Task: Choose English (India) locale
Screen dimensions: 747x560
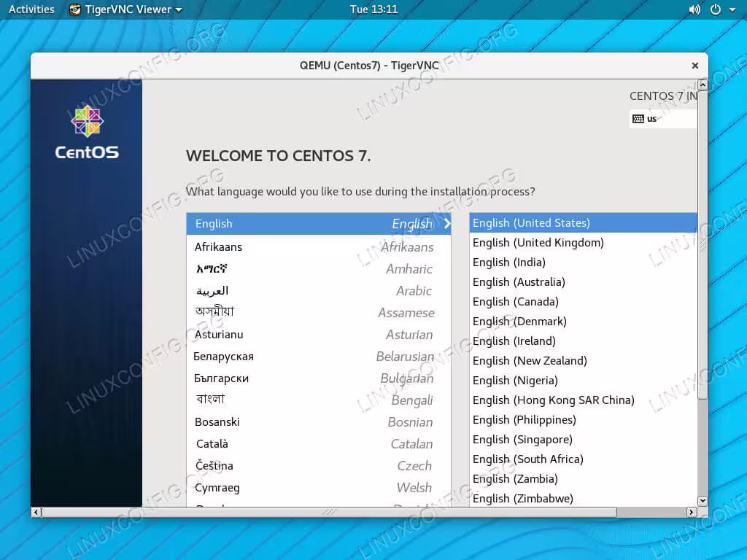Action: coord(583,262)
